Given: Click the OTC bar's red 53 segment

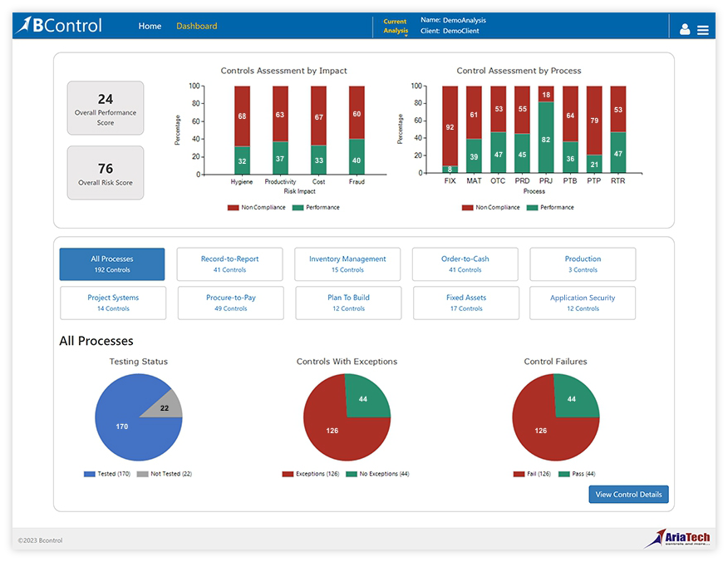Looking at the screenshot, I should [x=498, y=109].
